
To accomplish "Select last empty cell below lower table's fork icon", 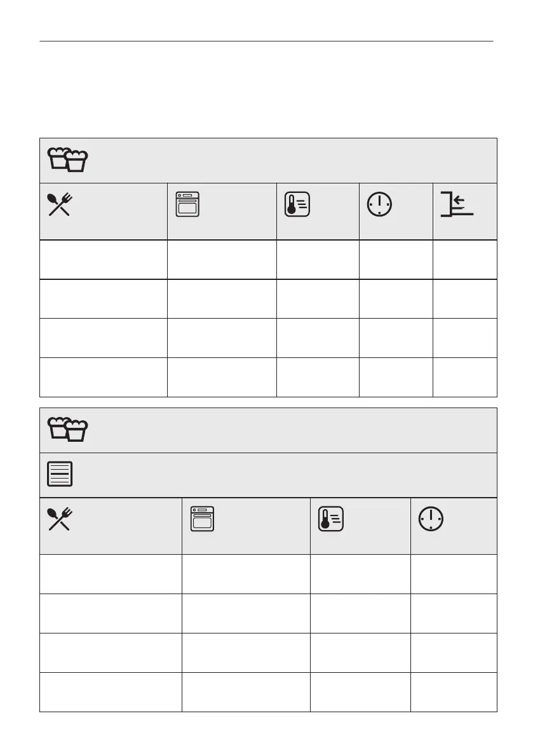I will [111, 692].
